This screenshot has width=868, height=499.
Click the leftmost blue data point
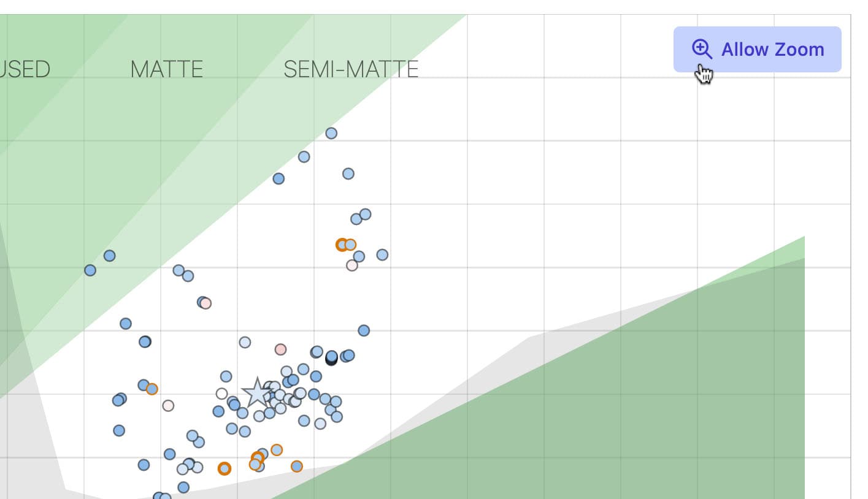tap(90, 270)
